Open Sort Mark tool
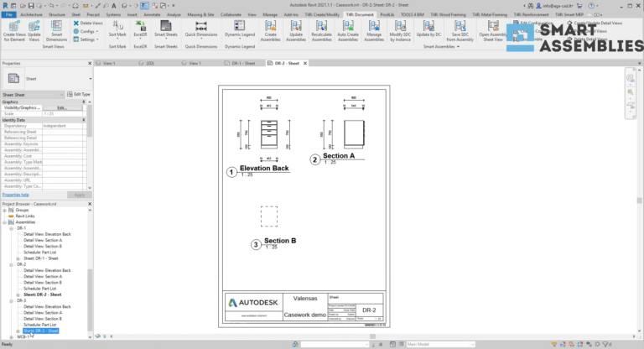Viewport: 644px width, 349px height. [117, 29]
